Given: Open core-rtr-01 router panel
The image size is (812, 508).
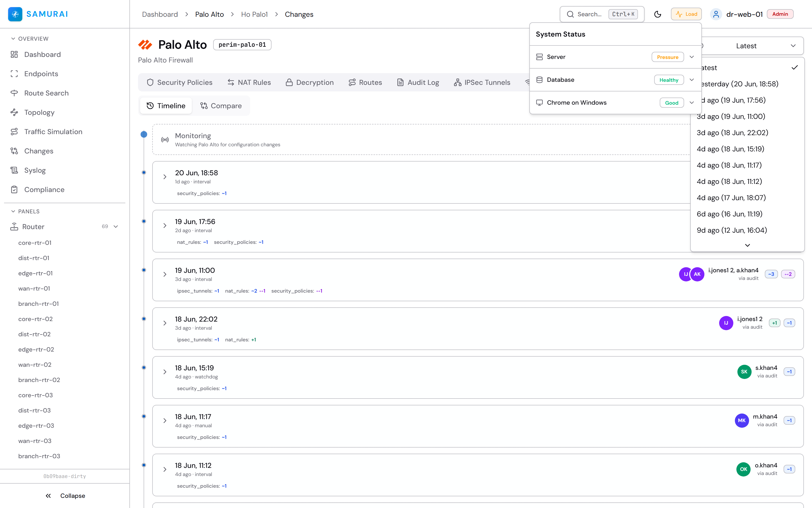Looking at the screenshot, I should click(35, 243).
